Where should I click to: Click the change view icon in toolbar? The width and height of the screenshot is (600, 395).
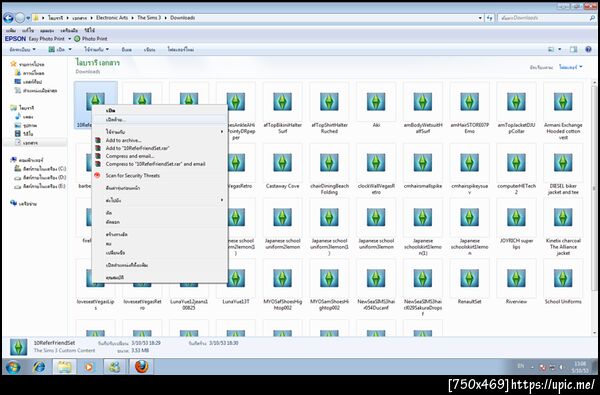(x=551, y=49)
